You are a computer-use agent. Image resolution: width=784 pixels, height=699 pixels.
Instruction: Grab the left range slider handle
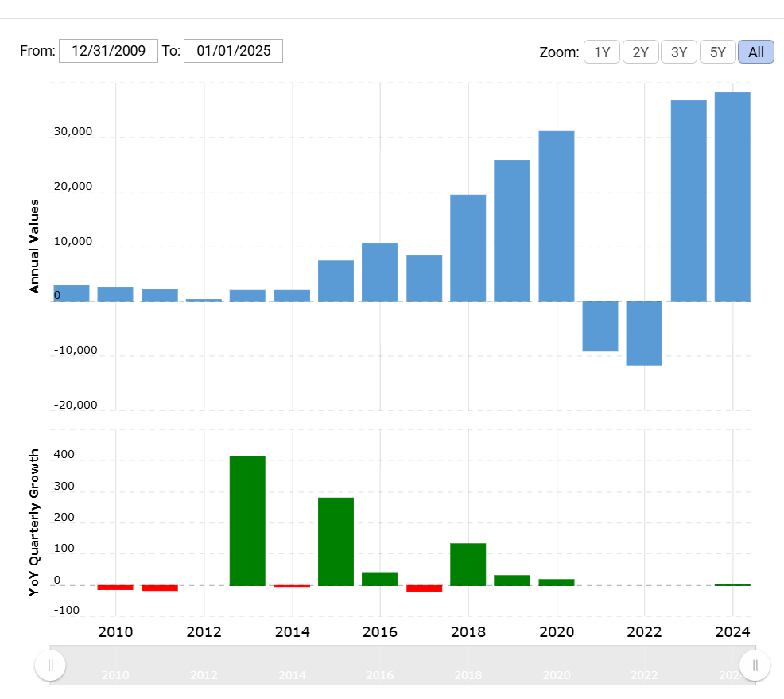click(x=50, y=665)
